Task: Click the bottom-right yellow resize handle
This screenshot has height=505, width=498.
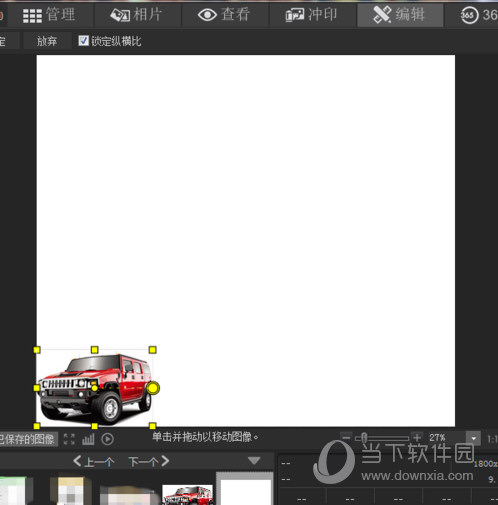Action: click(153, 426)
